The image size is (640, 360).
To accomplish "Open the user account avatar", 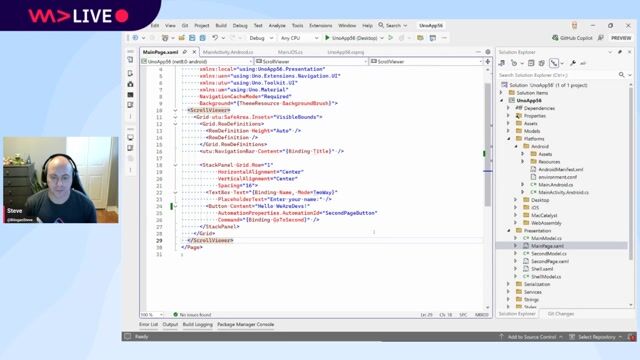I will coord(574,25).
